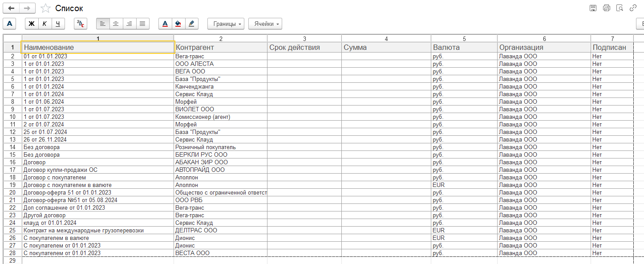Image resolution: width=644 pixels, height=264 pixels.
Task: Align cell text to the left
Action: tap(103, 24)
